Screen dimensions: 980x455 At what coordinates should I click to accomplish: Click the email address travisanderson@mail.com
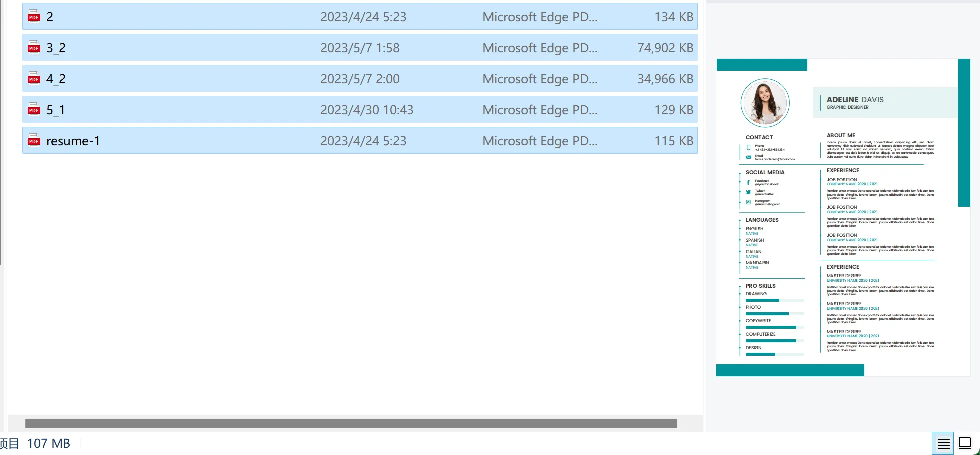775,159
